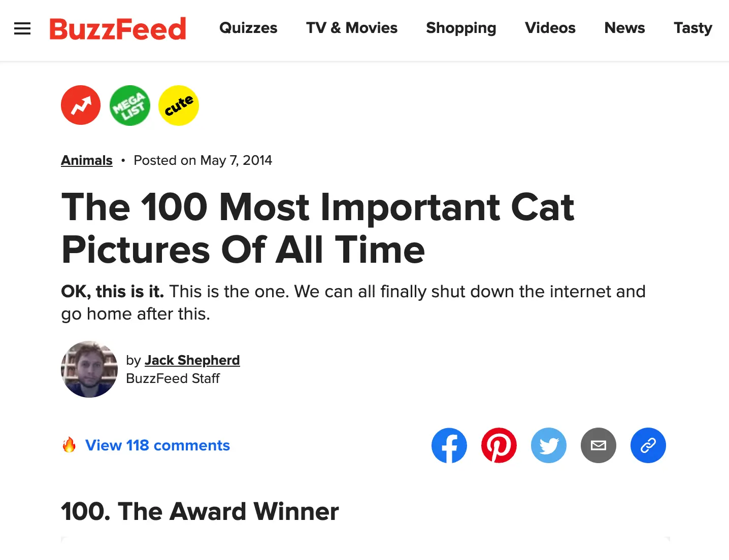Viewport: 729px width, 560px height.
Task: Click the fire emoji next to comments
Action: pyautogui.click(x=70, y=445)
